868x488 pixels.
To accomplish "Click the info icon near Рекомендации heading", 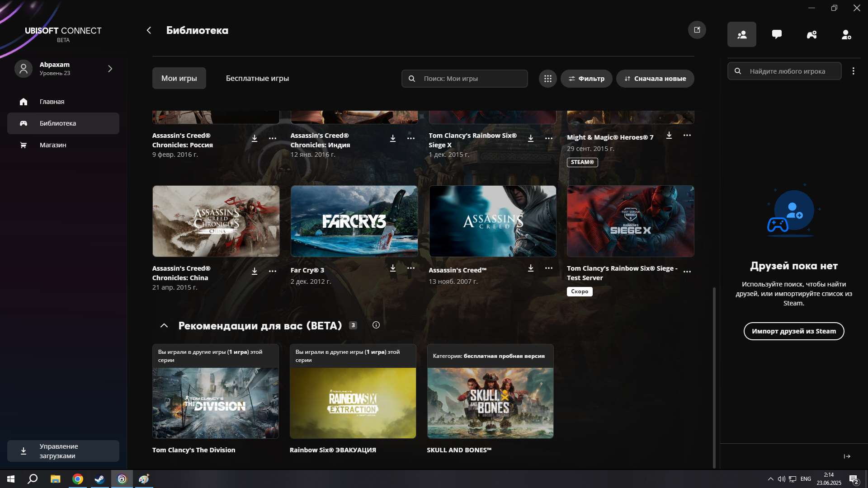I will coord(376,325).
